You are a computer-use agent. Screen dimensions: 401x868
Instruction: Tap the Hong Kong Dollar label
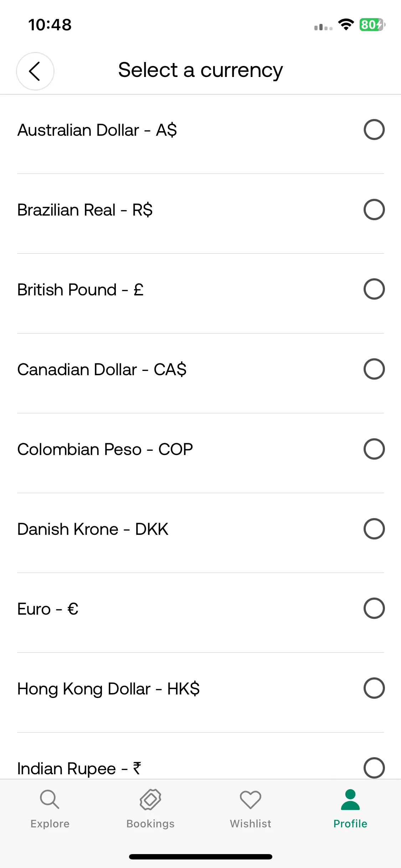pyautogui.click(x=108, y=689)
